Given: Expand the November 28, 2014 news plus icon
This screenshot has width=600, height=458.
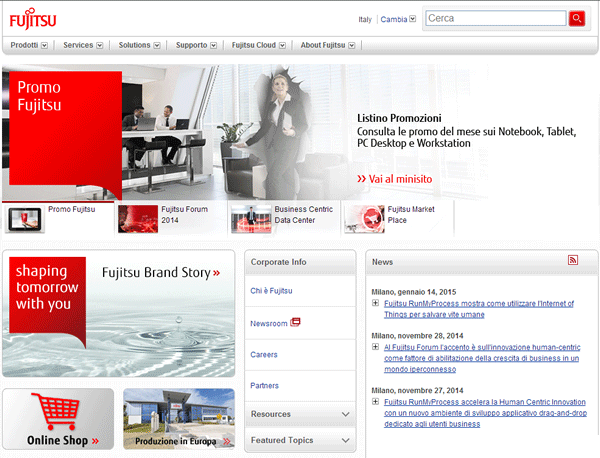Looking at the screenshot, I should (x=376, y=347).
